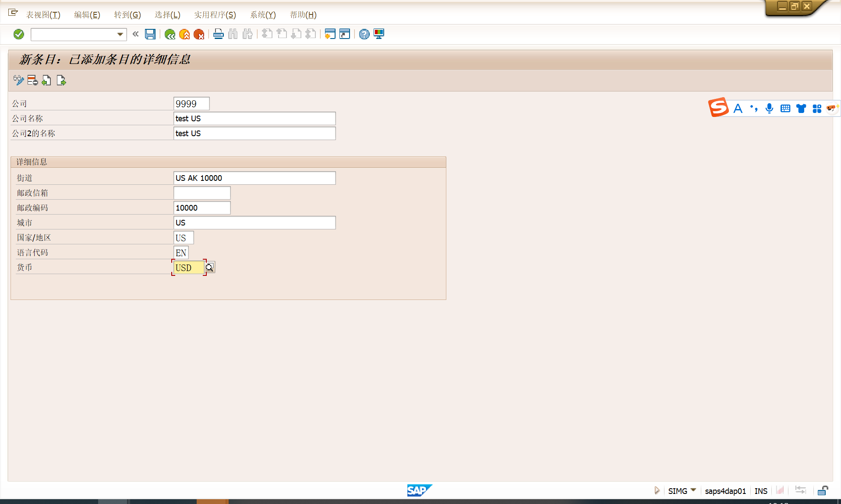Click the customize local layout monitor button

click(x=379, y=34)
